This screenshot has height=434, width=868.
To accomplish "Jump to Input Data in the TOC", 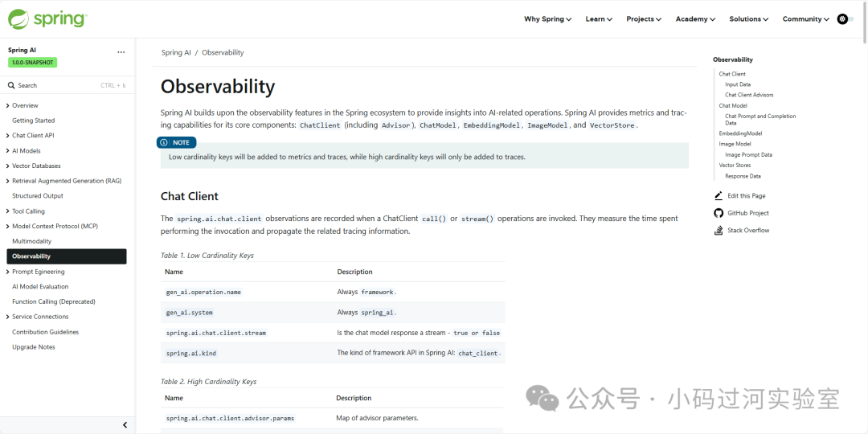I will [738, 84].
